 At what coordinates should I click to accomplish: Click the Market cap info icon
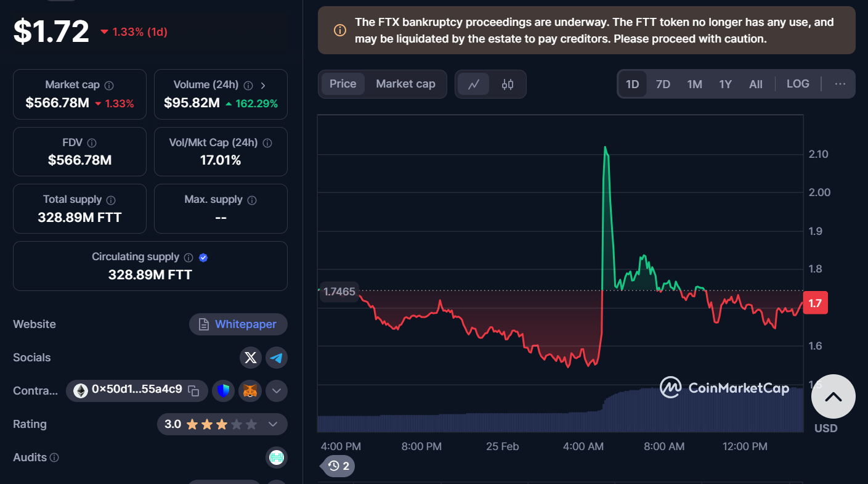tap(109, 85)
